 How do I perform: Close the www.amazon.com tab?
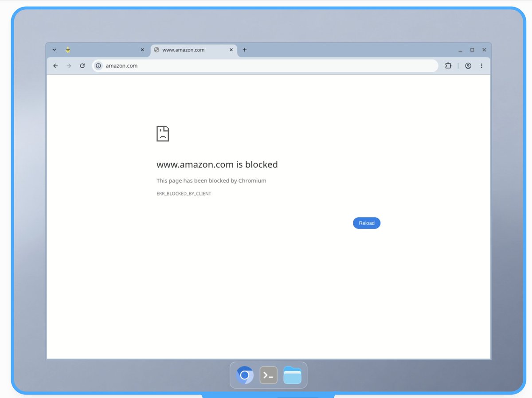(231, 50)
